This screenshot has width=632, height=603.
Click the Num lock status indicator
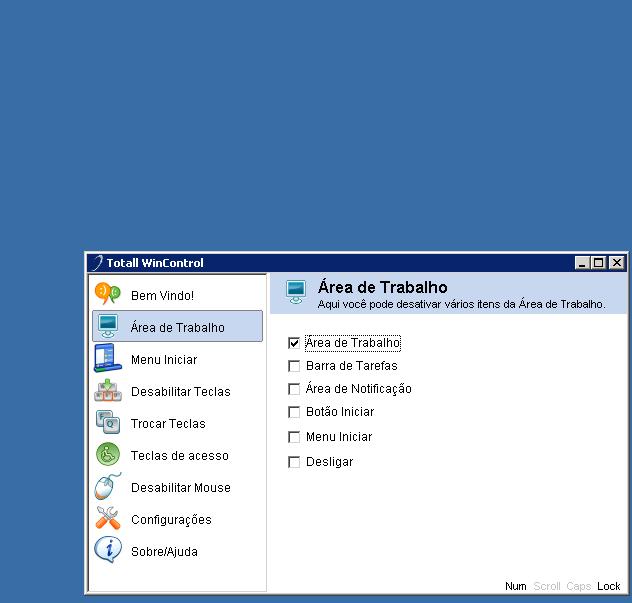pyautogui.click(x=515, y=586)
